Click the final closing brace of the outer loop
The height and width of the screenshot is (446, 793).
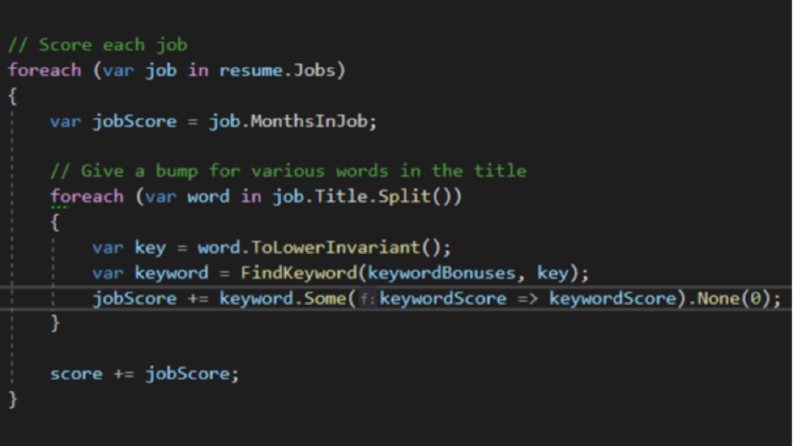[x=13, y=399]
